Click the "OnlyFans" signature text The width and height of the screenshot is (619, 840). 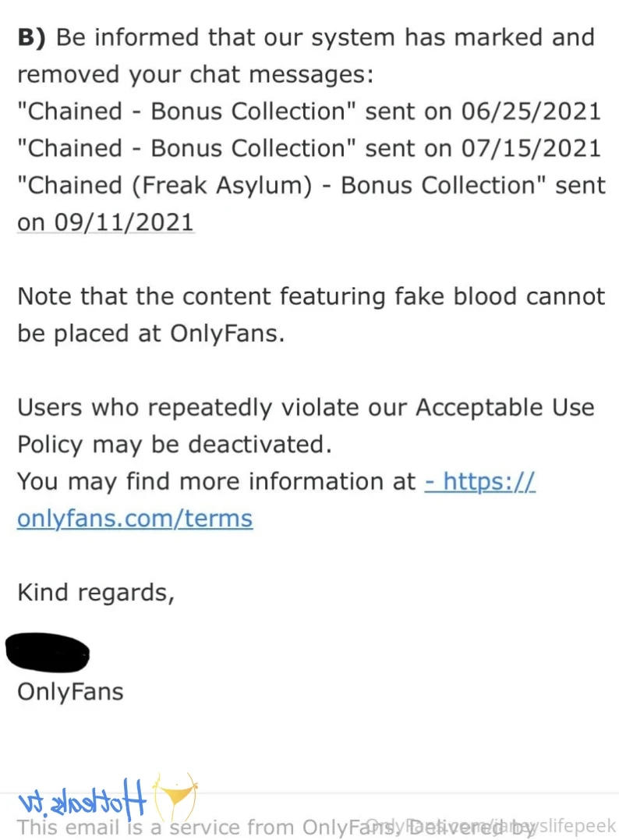[70, 691]
